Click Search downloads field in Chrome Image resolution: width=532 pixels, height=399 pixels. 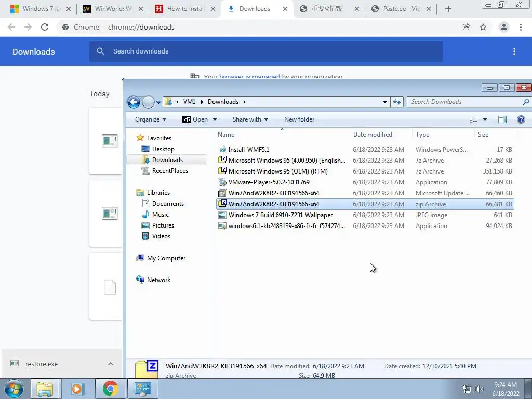266,51
